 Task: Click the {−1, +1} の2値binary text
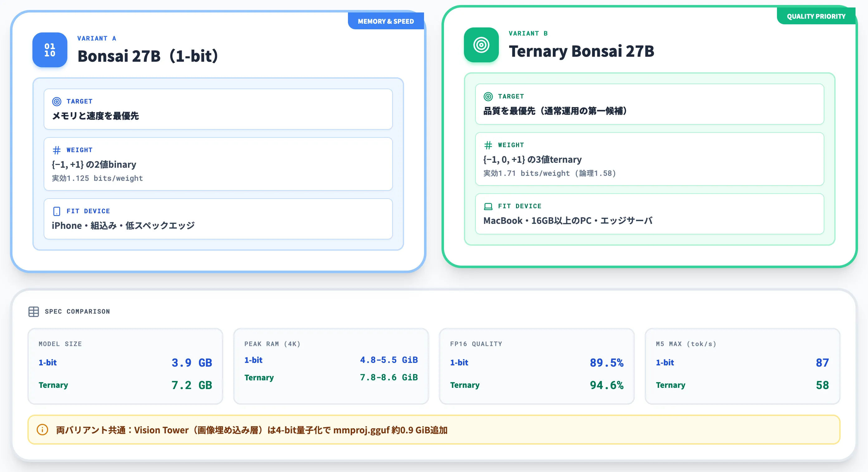(x=94, y=164)
